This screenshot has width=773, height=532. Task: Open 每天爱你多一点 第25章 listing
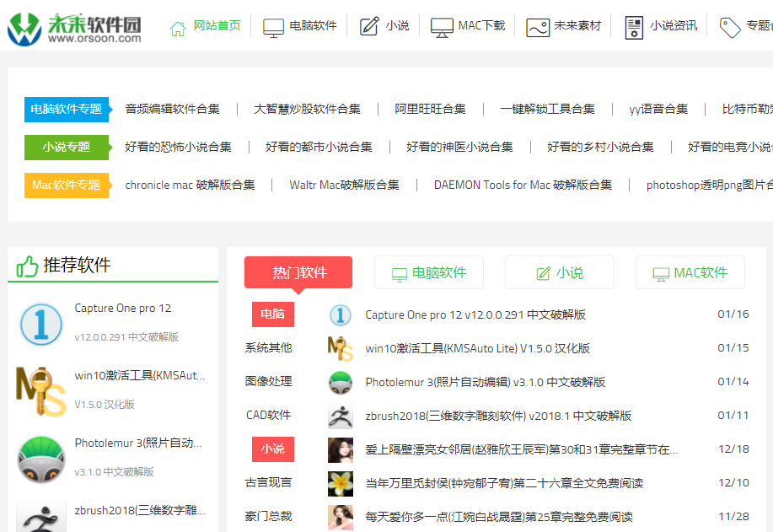pyautogui.click(x=499, y=517)
